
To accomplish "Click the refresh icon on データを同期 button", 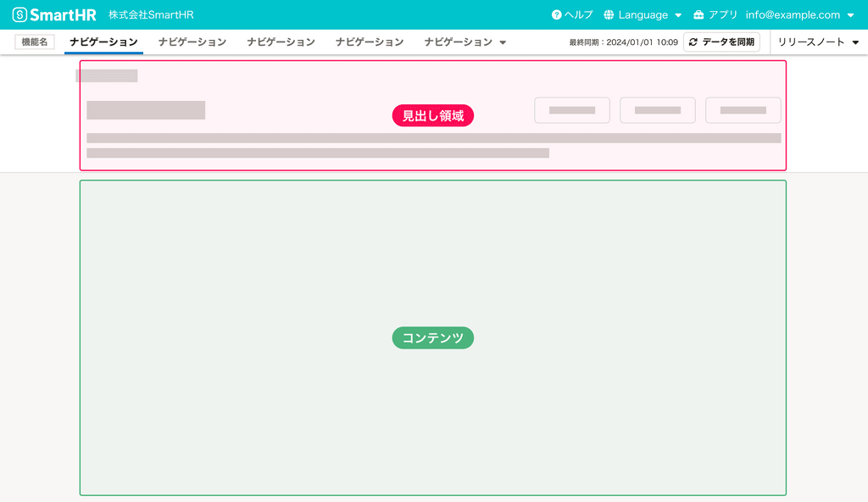I will (692, 40).
